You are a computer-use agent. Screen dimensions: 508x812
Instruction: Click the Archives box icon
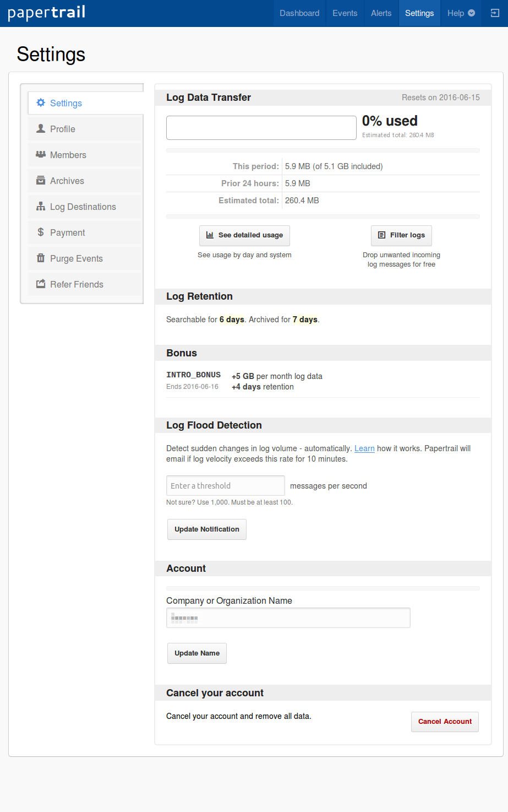pos(41,181)
